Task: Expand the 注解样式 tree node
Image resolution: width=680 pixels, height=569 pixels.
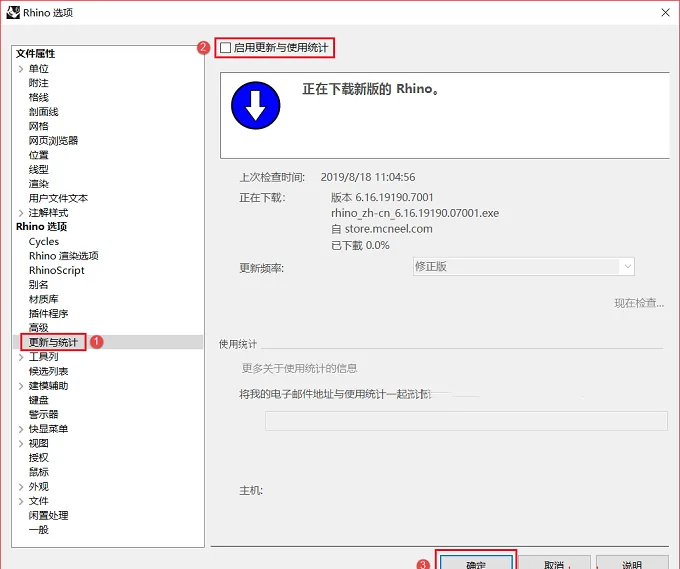Action: pyautogui.click(x=21, y=213)
